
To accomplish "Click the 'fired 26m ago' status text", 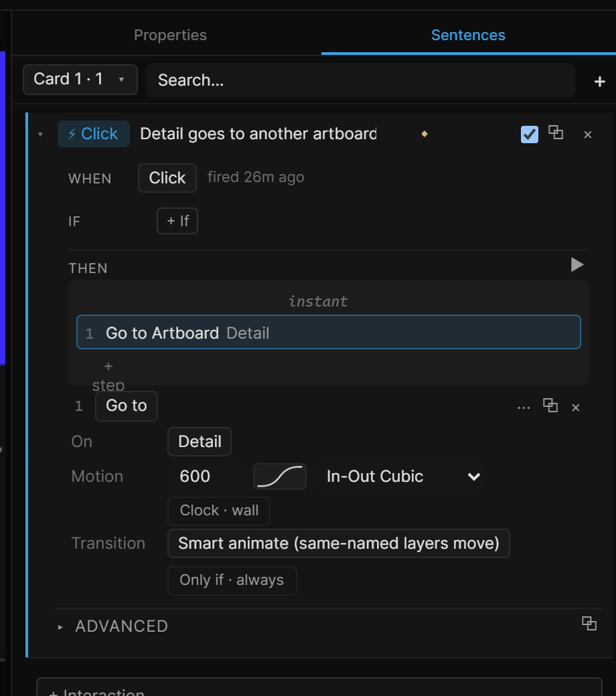I will coord(256,177).
